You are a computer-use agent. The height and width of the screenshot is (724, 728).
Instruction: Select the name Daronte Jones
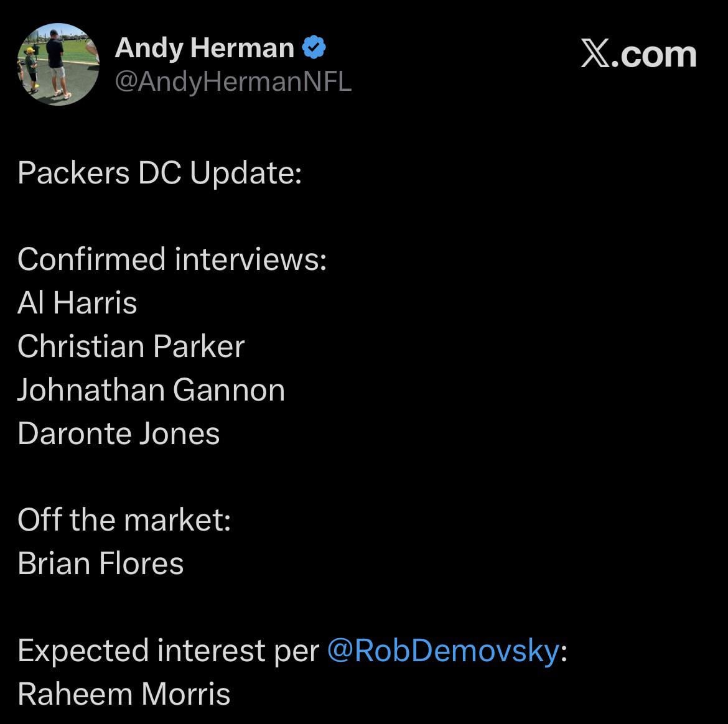coord(118,434)
